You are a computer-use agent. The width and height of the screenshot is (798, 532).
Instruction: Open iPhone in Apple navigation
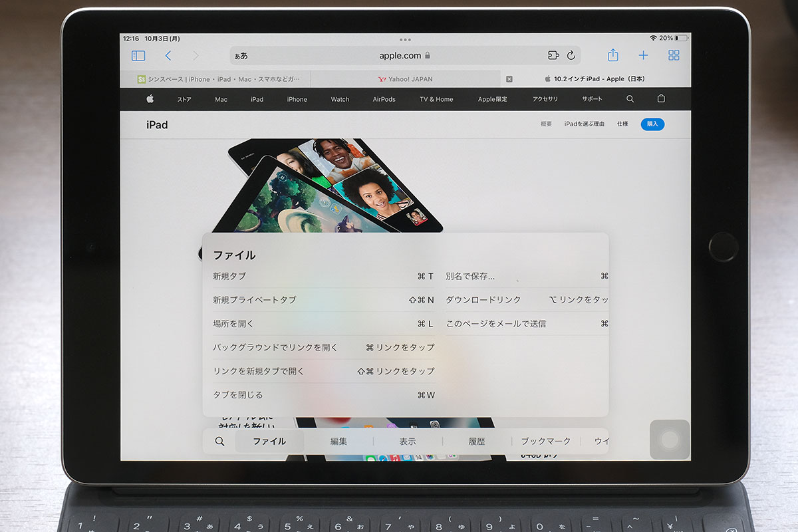click(x=297, y=100)
